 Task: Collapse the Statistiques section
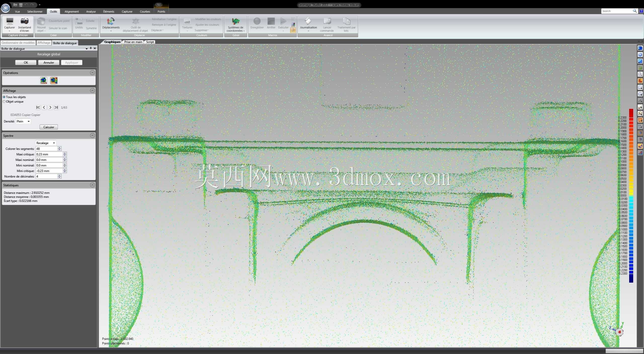click(x=92, y=185)
